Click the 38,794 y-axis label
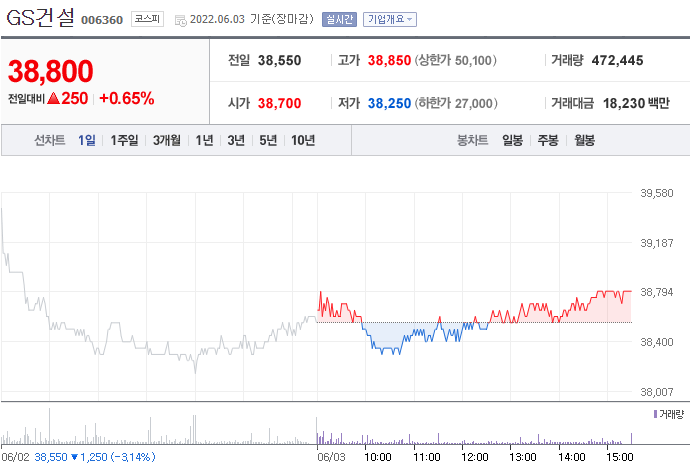 click(657, 292)
